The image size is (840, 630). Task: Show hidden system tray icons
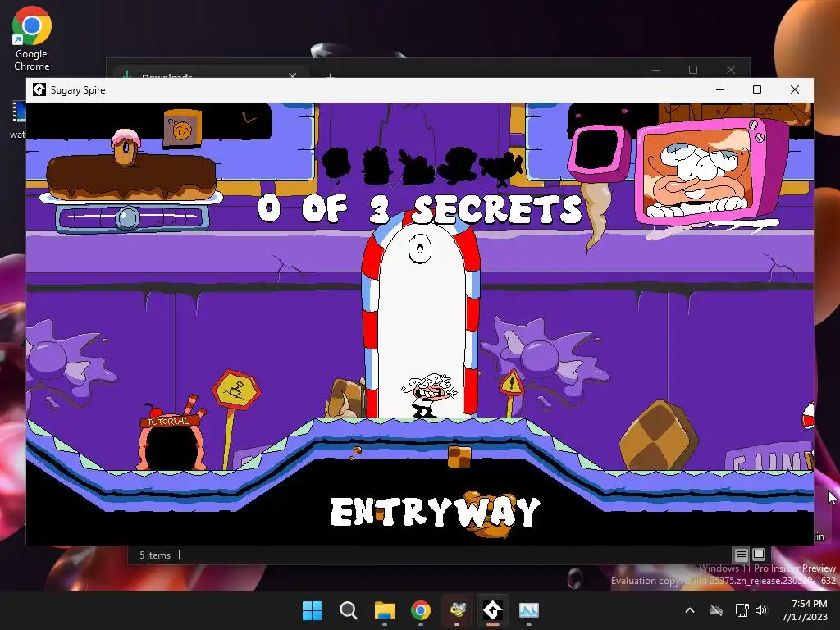(x=690, y=610)
